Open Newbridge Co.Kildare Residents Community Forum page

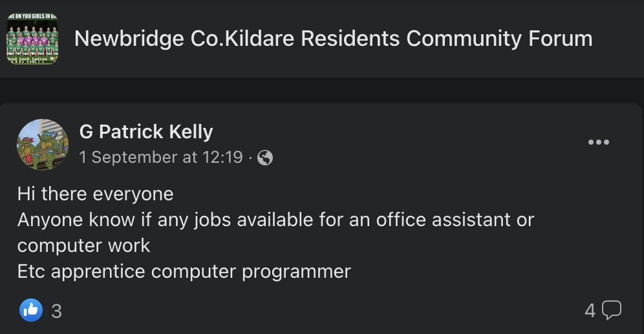[x=333, y=39]
